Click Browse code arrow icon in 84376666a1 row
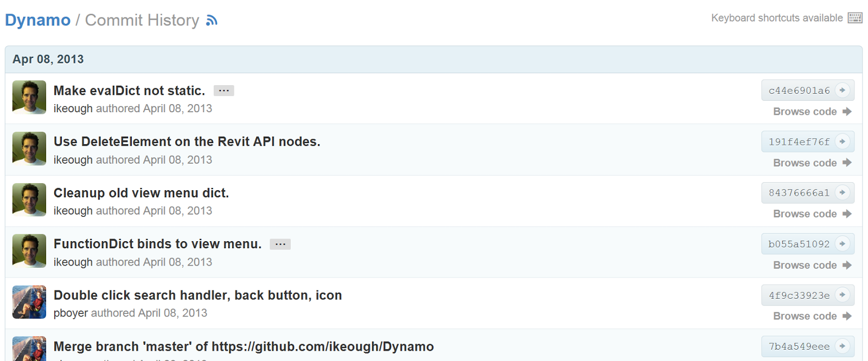The width and height of the screenshot is (868, 361). click(x=847, y=214)
